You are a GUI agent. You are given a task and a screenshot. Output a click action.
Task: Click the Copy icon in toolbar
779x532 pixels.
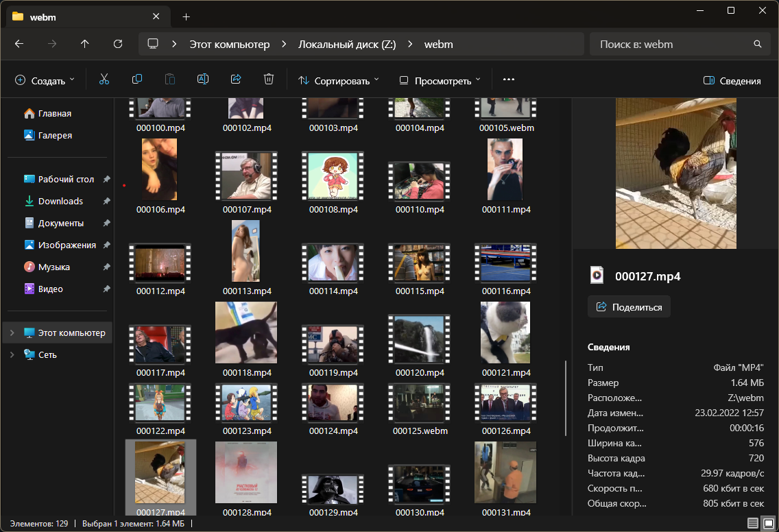click(x=137, y=80)
